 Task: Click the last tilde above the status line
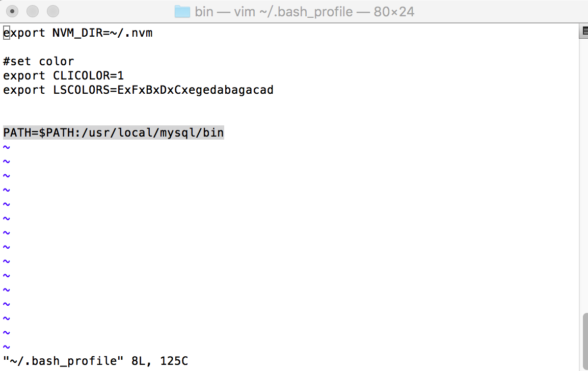click(x=7, y=347)
